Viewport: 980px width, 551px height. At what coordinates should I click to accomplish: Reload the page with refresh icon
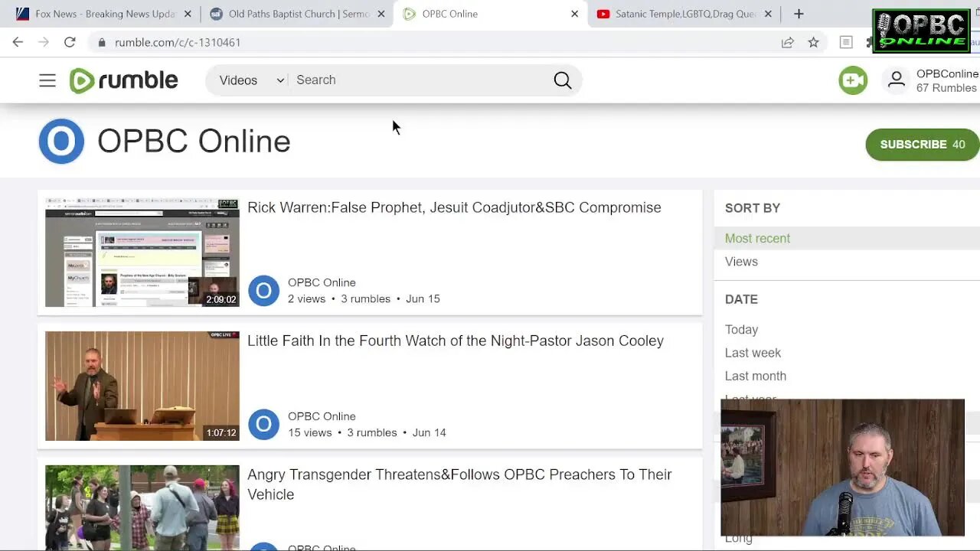click(70, 42)
